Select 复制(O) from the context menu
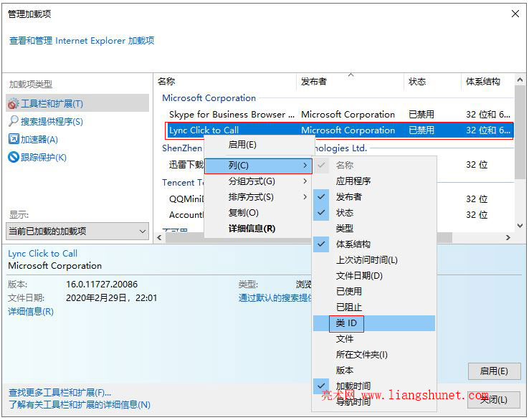 pos(258,213)
